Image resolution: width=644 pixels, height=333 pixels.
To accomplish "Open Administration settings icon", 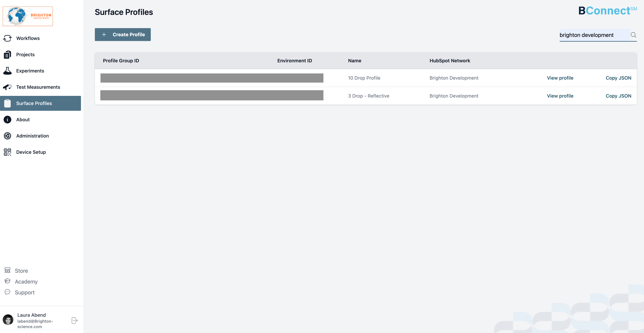I will (7, 136).
